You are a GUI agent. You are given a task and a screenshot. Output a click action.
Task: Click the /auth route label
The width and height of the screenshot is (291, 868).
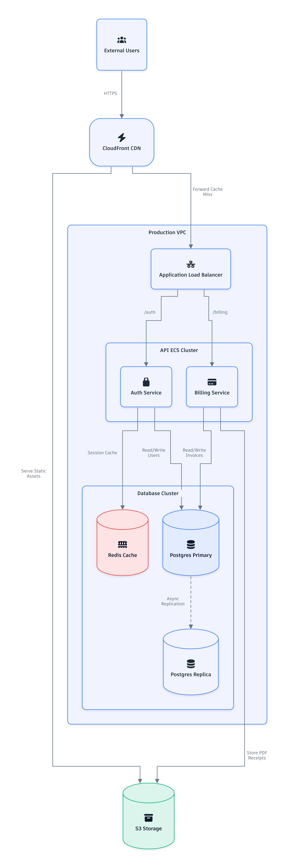pos(150,312)
